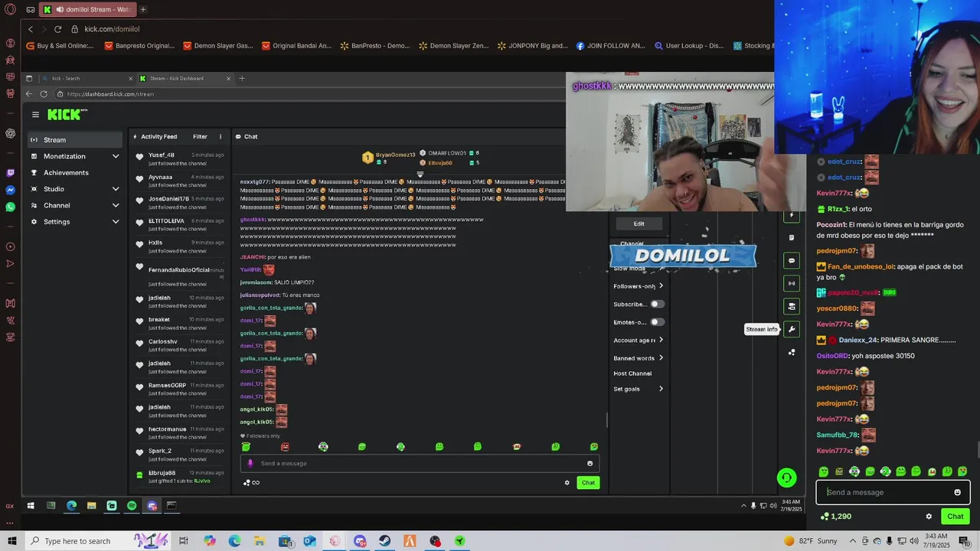Open emoji picker in the right Kick chat

957,492
